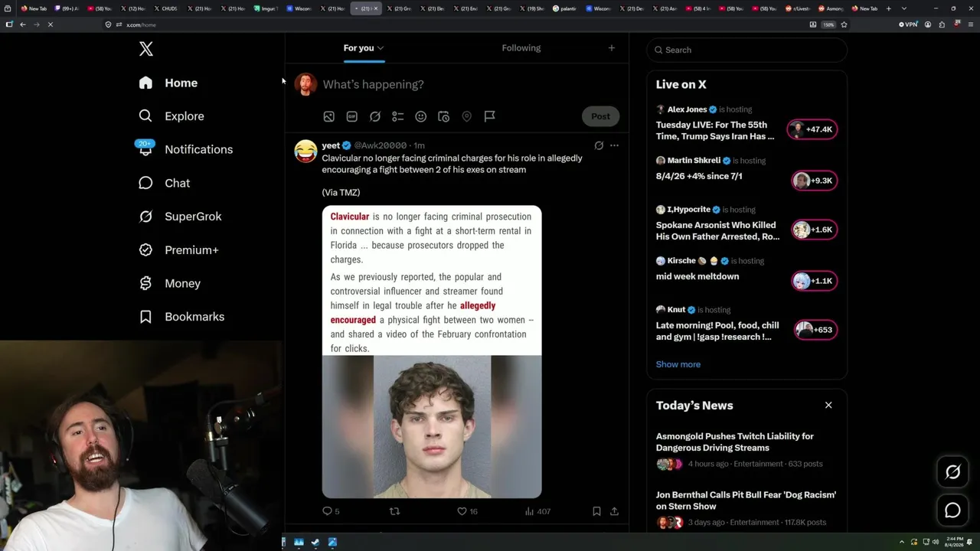Open the floating chat messages button

coord(952,510)
